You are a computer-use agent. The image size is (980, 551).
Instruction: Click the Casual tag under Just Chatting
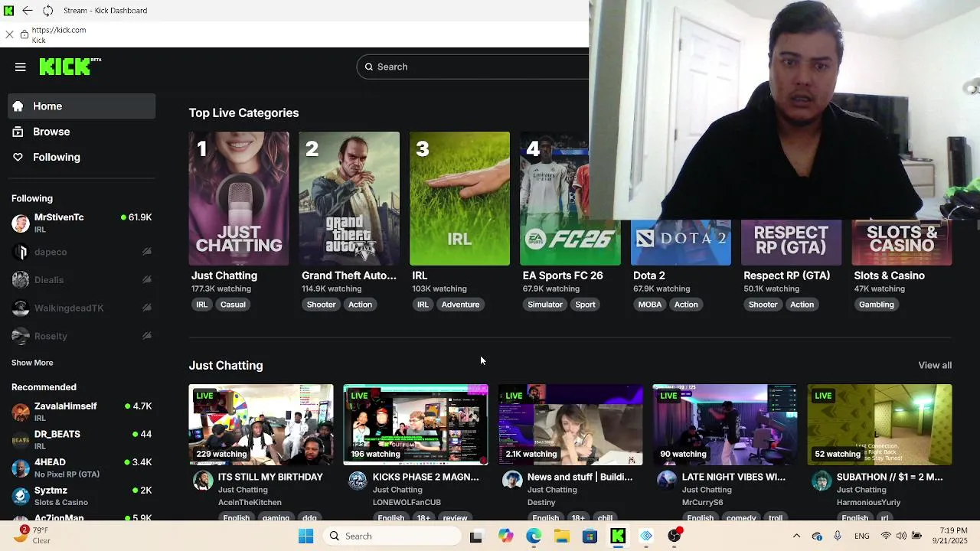233,305
